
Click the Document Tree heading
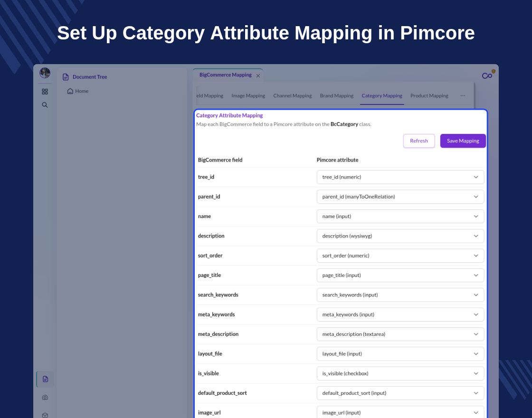[x=90, y=77]
